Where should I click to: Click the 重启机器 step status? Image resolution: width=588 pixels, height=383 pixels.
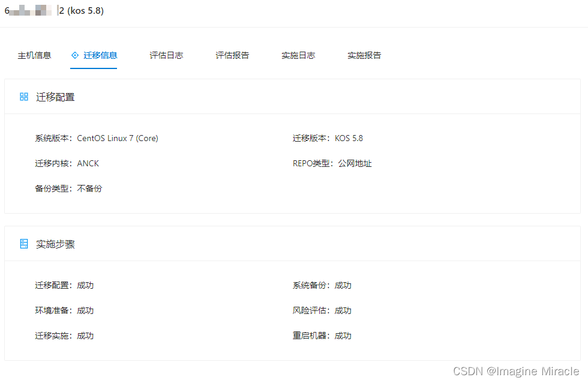[343, 336]
